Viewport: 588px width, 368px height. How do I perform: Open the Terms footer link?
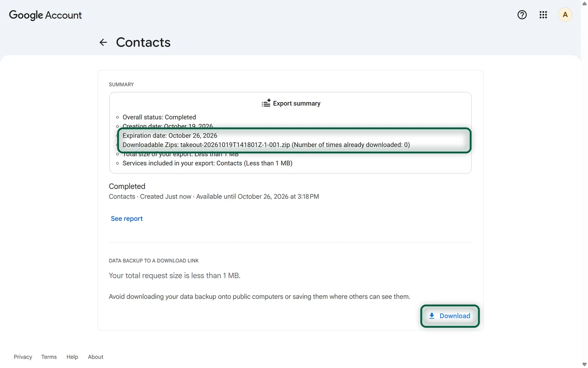pyautogui.click(x=49, y=357)
